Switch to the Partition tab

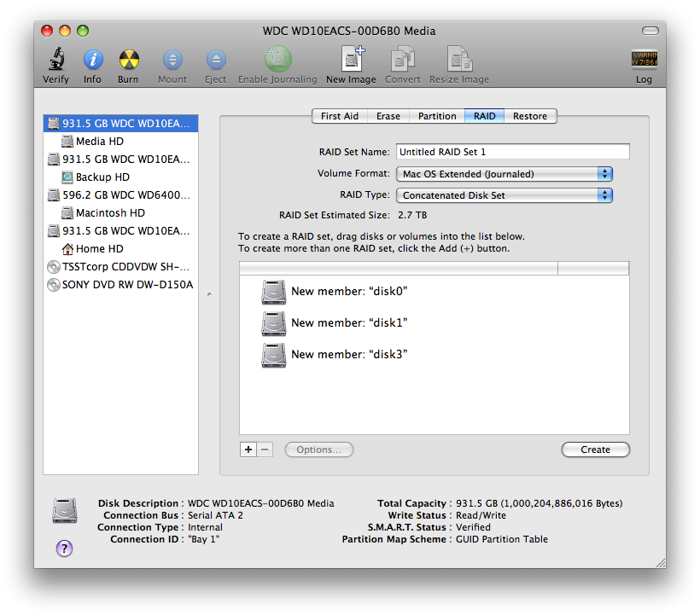click(x=437, y=116)
